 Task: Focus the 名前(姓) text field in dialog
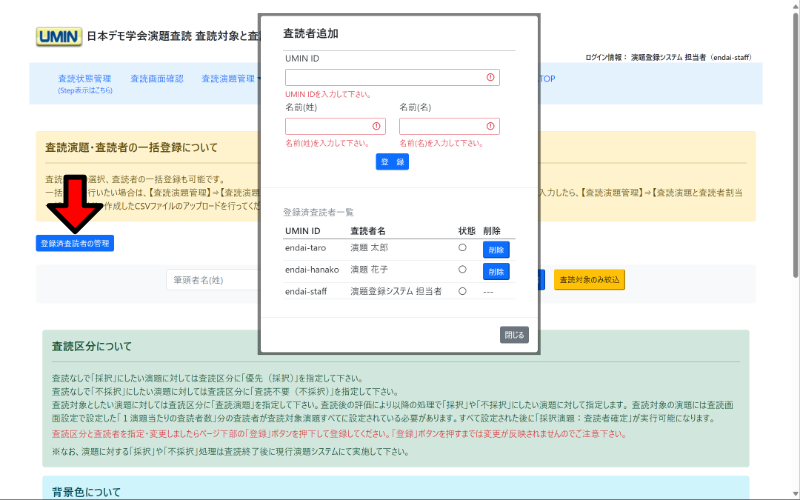click(x=327, y=126)
